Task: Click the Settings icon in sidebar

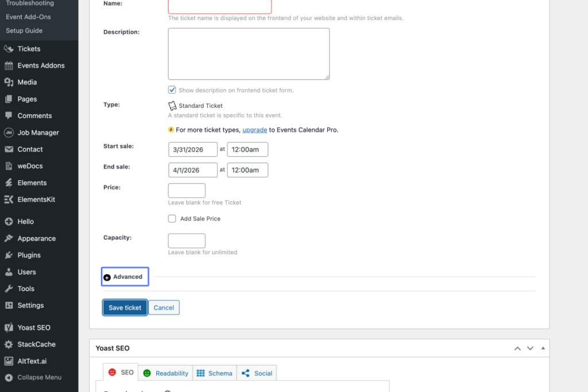Action: click(x=9, y=305)
